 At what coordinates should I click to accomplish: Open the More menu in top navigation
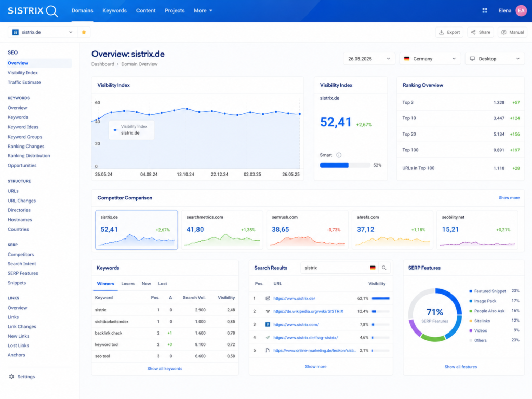[203, 11]
